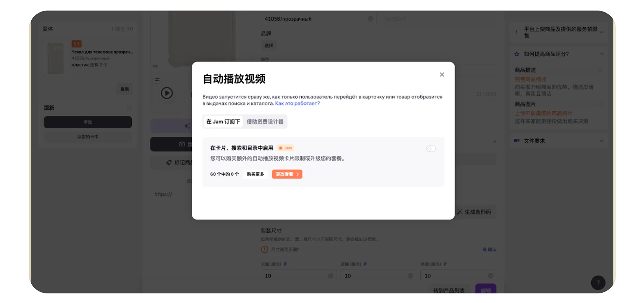Click the 购买更多 button
This screenshot has height=303, width=644.
pyautogui.click(x=255, y=174)
